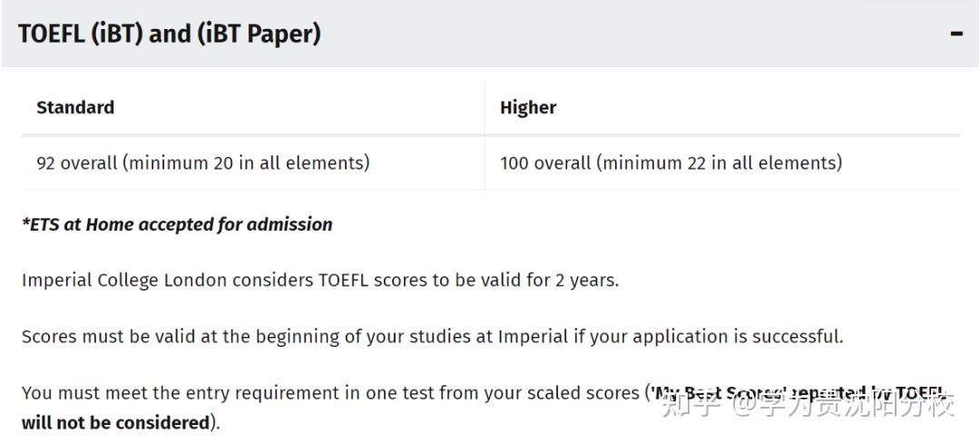Click the "You must meet the entry requirement" sentence
980x444 pixels.
(330, 393)
